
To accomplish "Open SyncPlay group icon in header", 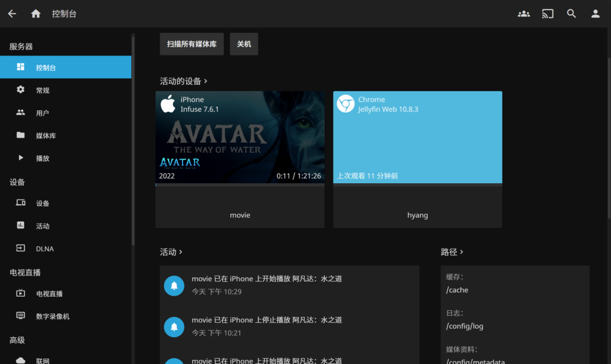I will point(524,14).
